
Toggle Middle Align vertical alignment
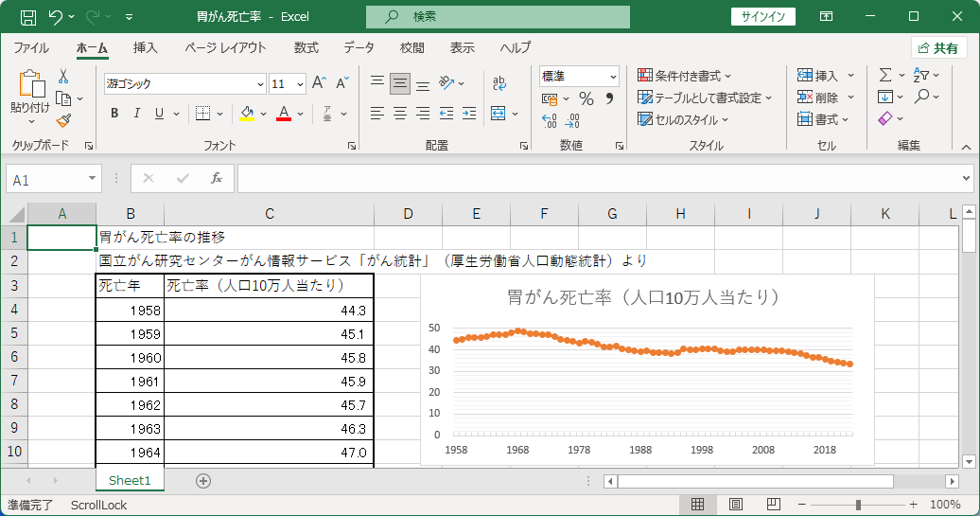pos(400,83)
